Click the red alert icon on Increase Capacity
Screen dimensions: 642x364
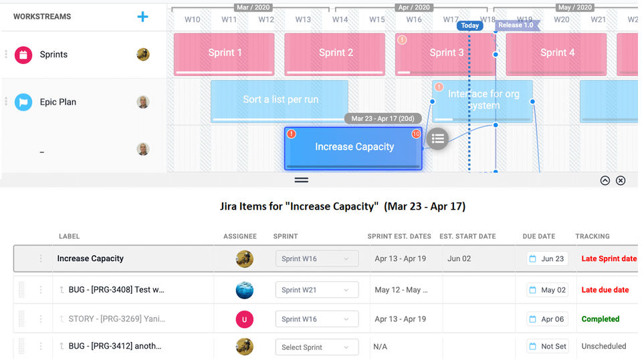(x=291, y=134)
